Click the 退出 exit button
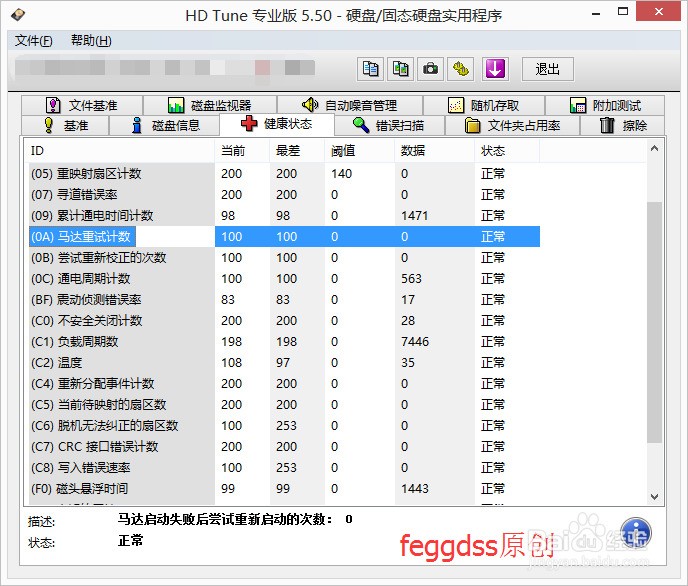The width and height of the screenshot is (688, 586). [548, 69]
